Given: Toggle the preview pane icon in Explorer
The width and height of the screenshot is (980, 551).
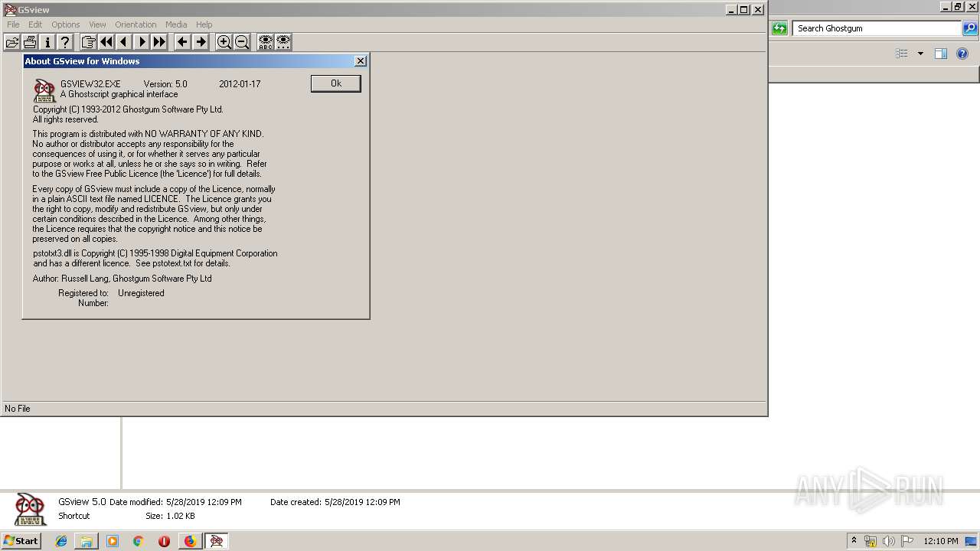Looking at the screenshot, I should (x=941, y=54).
